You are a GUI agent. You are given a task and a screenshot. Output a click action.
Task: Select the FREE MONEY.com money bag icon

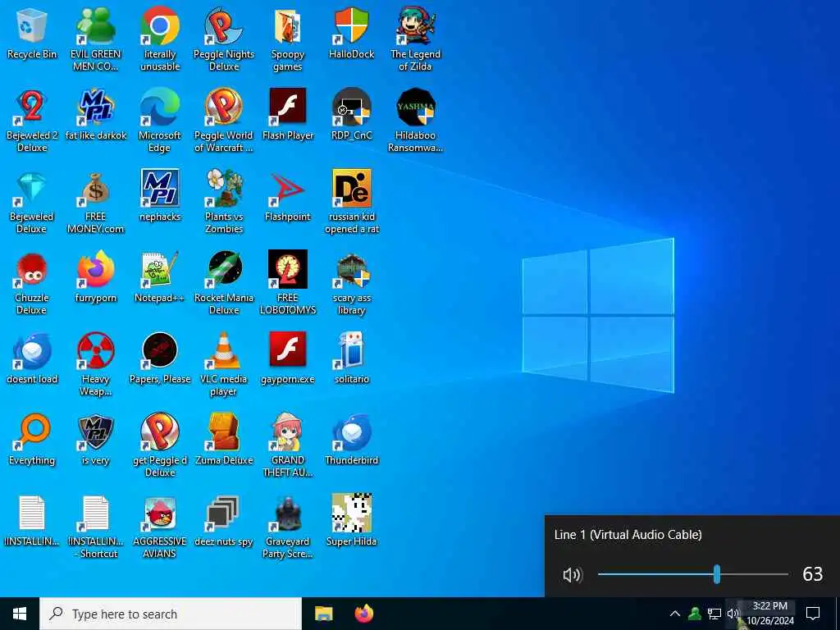[x=95, y=189]
